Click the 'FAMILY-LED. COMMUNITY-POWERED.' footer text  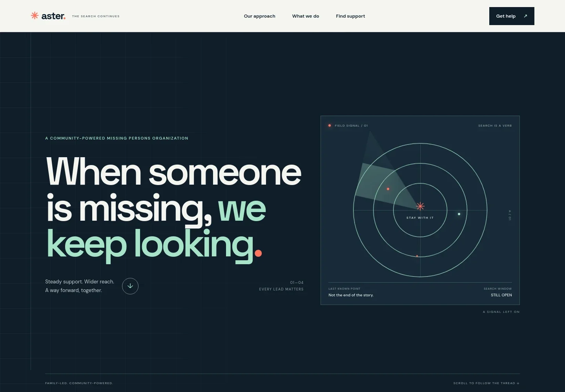click(79, 383)
